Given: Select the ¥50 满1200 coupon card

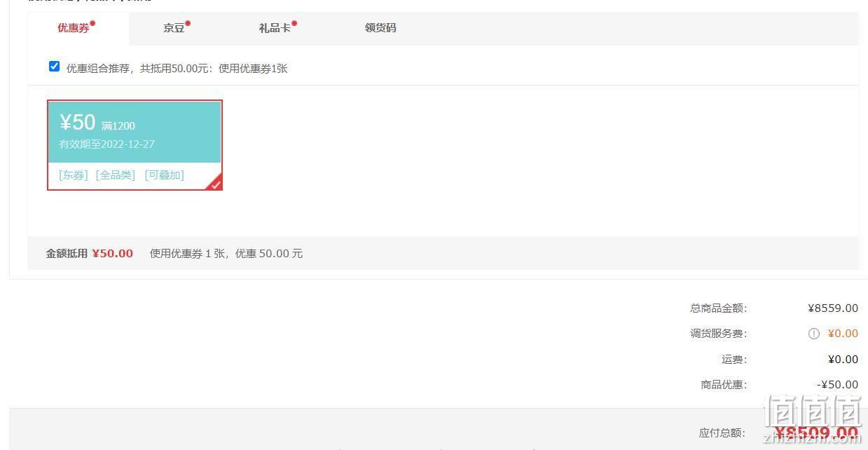Looking at the screenshot, I should (x=135, y=145).
